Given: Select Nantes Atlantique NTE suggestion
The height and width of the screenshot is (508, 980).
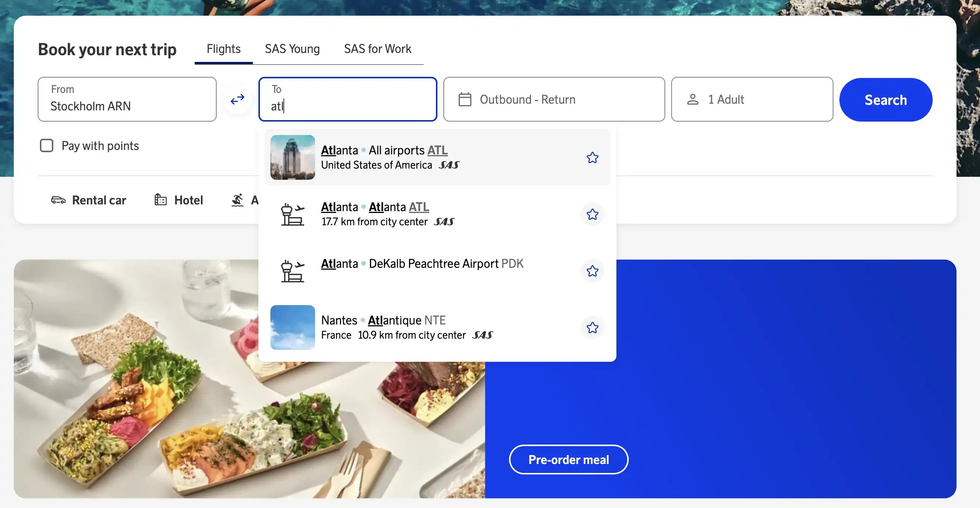Looking at the screenshot, I should click(437, 327).
